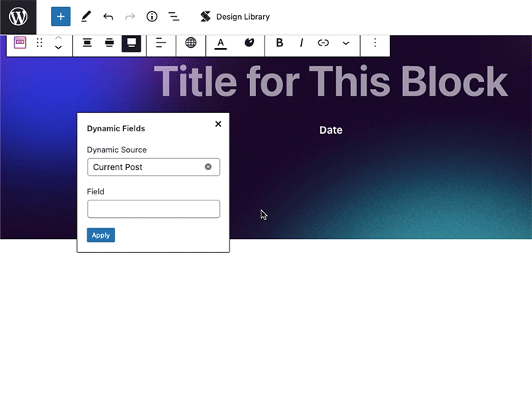
Task: Click the 'Dynamic Source' label
Action: pos(117,150)
